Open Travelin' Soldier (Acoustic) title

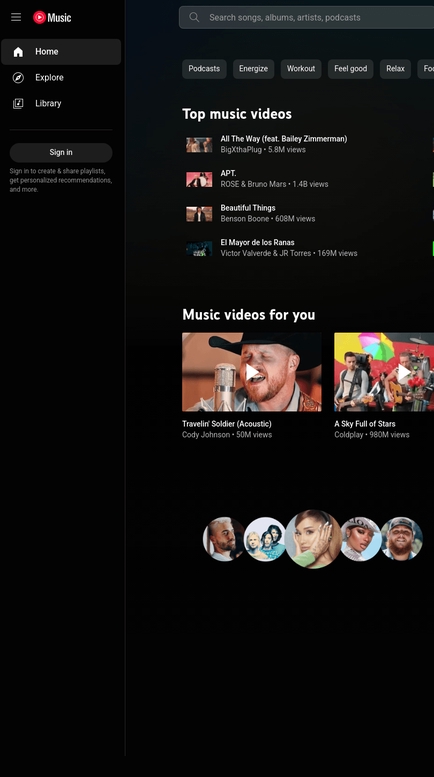(226, 424)
